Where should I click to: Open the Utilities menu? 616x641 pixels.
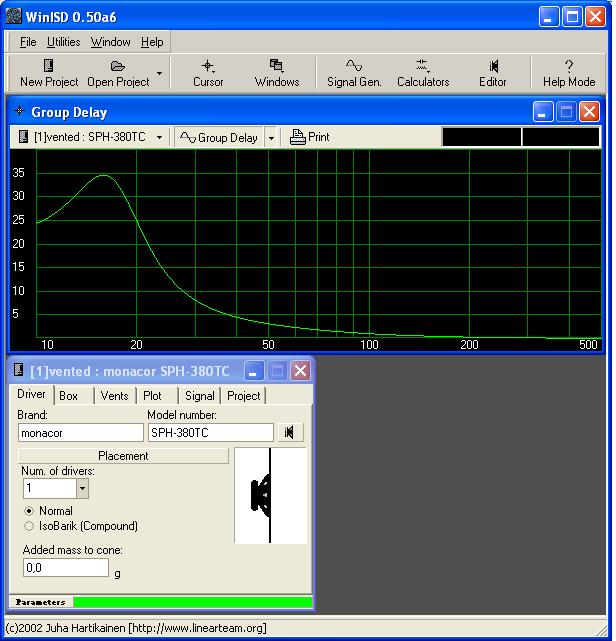[x=63, y=42]
